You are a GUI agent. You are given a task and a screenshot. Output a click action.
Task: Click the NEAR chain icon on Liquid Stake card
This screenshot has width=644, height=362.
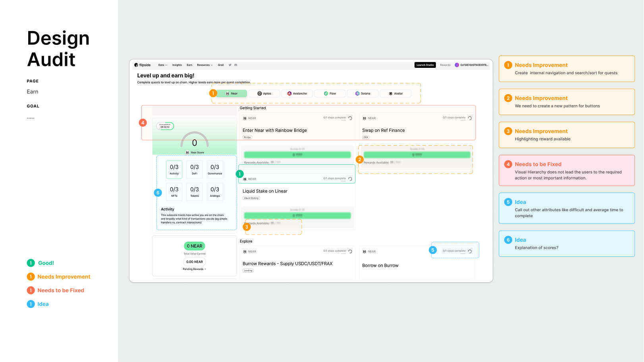[245, 179]
